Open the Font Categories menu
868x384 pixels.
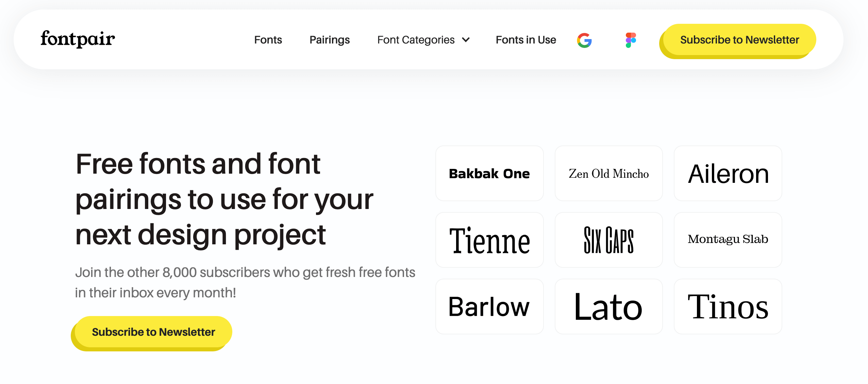click(416, 40)
